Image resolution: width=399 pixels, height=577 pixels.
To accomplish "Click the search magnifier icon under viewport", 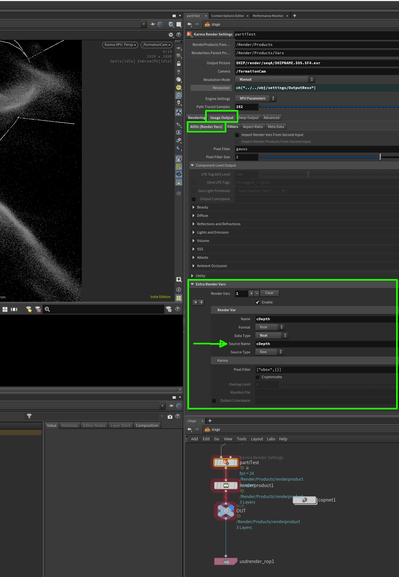I will point(47,309).
